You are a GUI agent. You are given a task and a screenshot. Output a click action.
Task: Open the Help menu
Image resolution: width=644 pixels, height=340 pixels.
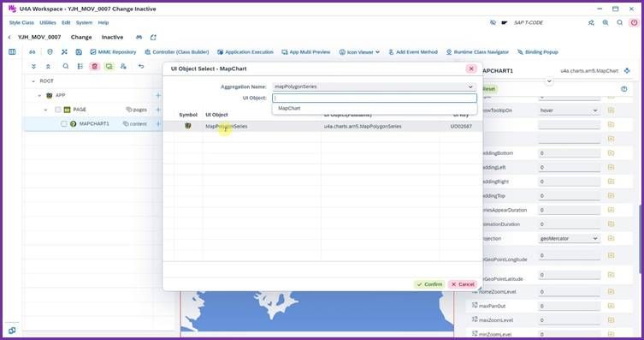point(103,22)
